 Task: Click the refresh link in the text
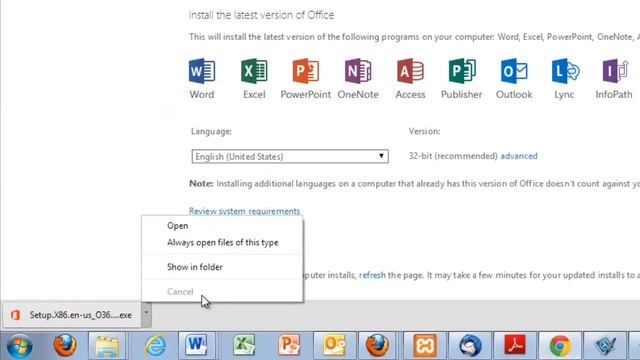coord(372,275)
